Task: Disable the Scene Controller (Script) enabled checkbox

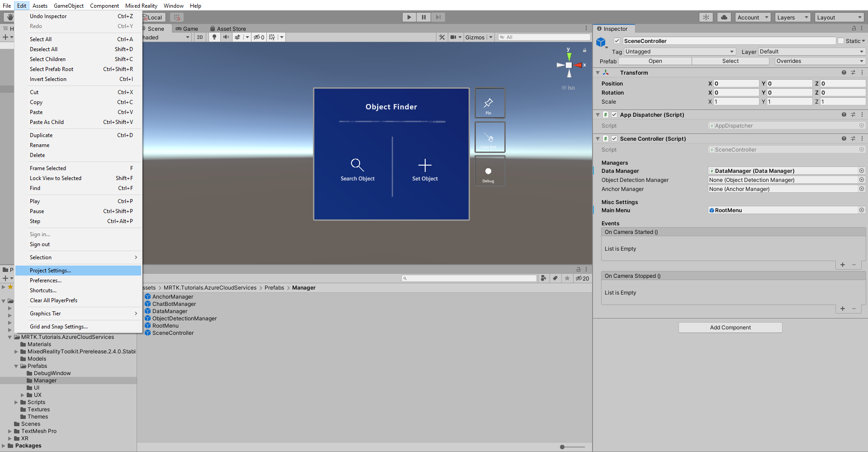Action: click(614, 139)
